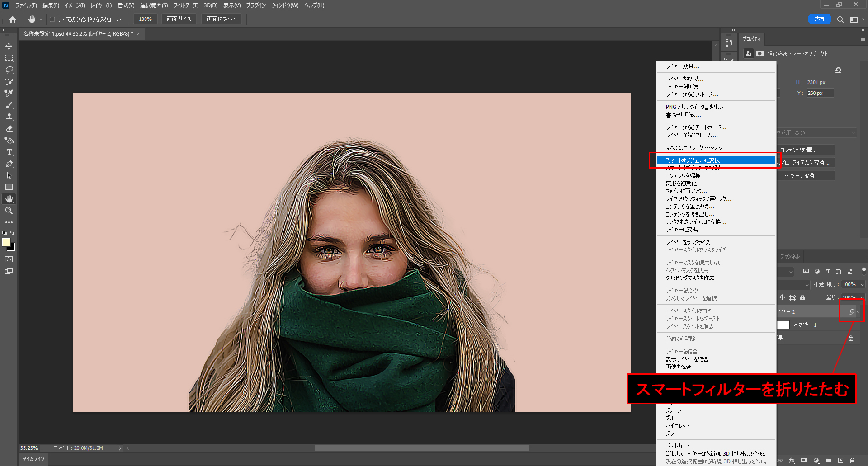Select the Horizontal Type tool
The image size is (868, 466).
point(9,152)
